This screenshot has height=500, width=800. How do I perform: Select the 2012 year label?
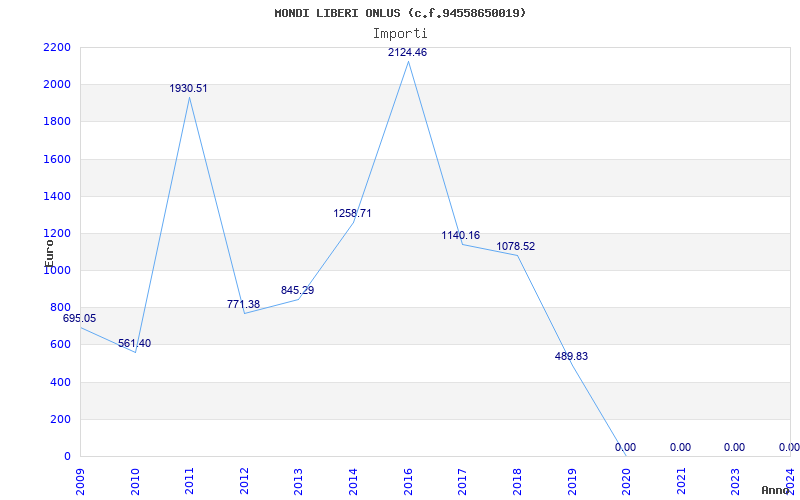click(244, 482)
